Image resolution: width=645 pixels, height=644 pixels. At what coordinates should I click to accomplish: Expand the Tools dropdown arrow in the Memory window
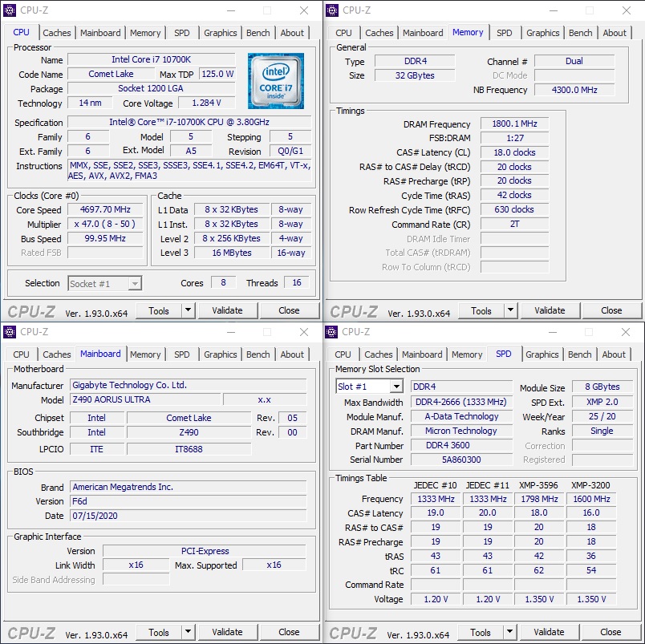(510, 310)
